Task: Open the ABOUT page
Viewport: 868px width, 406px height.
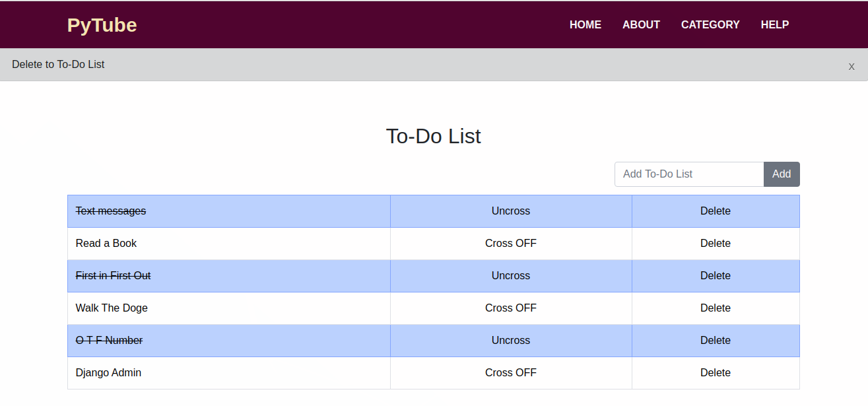Action: (x=640, y=24)
